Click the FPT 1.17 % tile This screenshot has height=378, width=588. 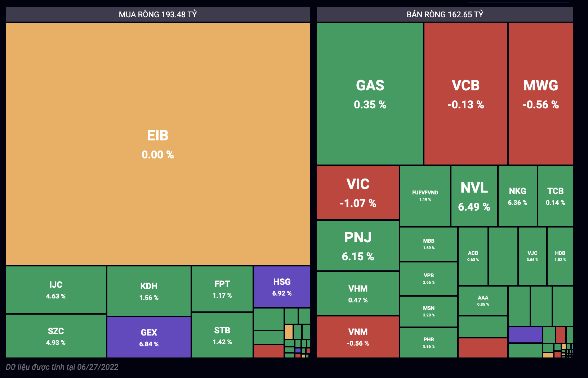pyautogui.click(x=222, y=289)
